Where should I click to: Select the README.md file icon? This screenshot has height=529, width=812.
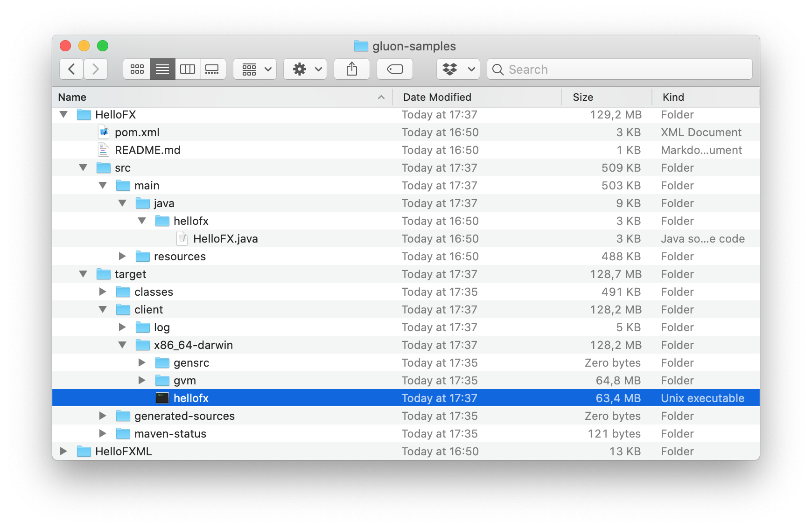tap(104, 150)
